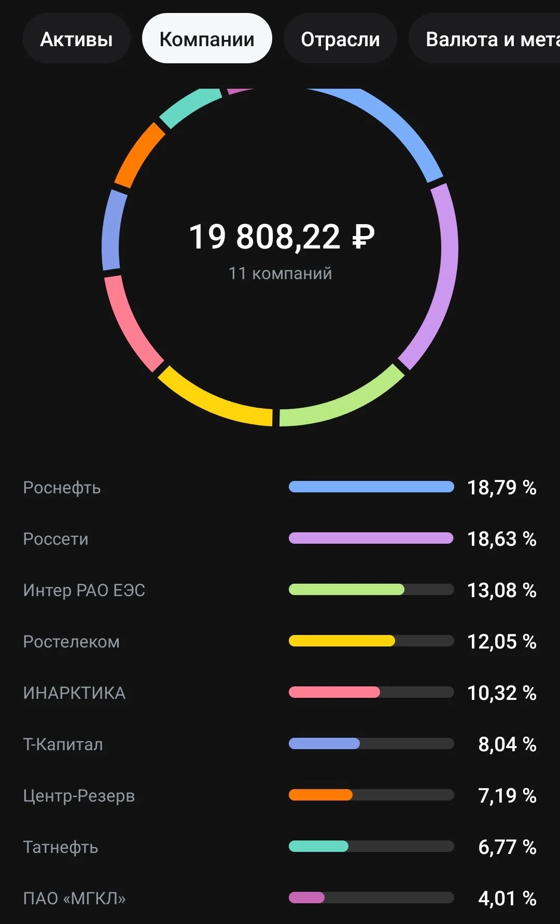Open the Т-Капитал company row
Screen dimensions: 560x924
(x=280, y=744)
